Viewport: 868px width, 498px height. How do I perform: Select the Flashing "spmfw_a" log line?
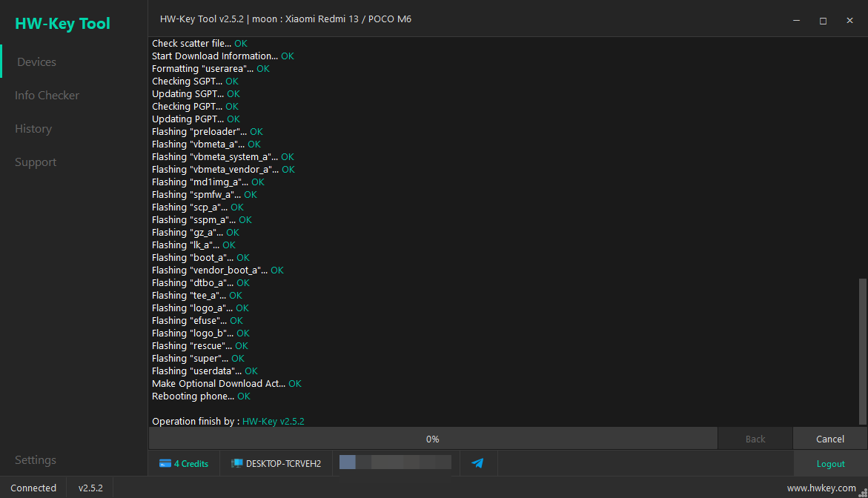coord(205,195)
